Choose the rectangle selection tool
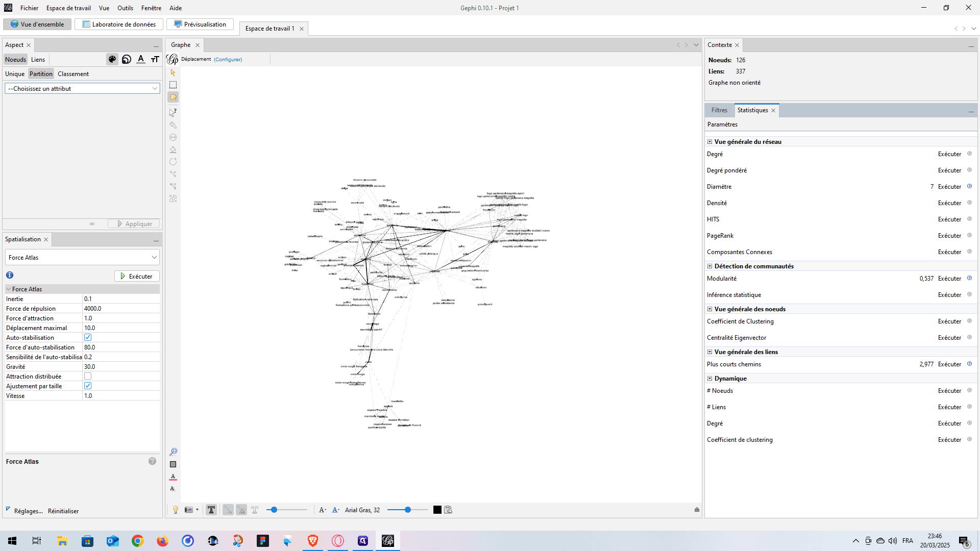Screen dimensions: 980x551 point(173,85)
